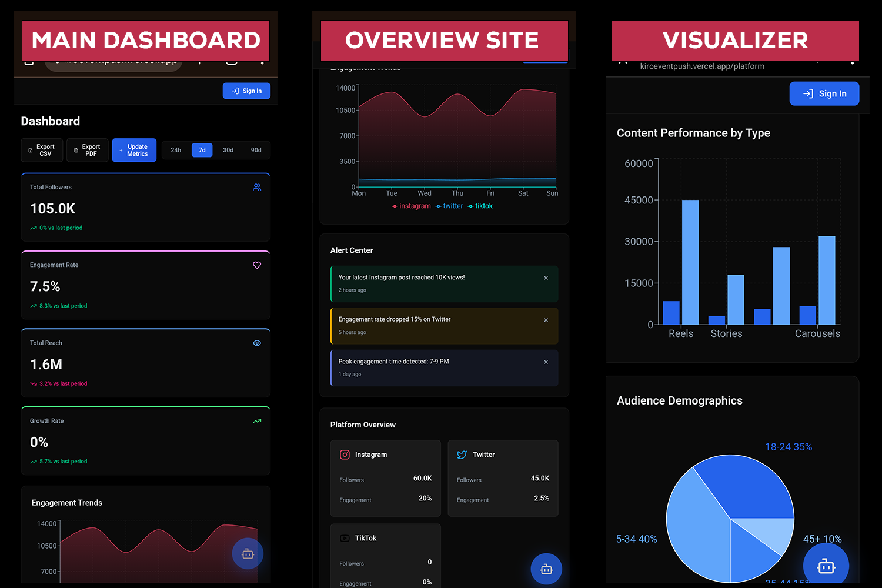The image size is (882, 588).
Task: Click the Audience Demographics heading
Action: (x=679, y=400)
